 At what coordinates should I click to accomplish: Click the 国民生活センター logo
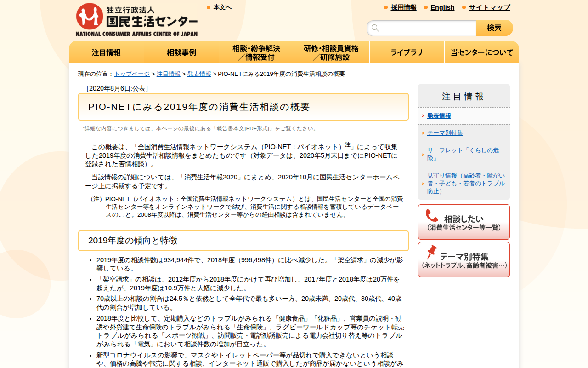point(136,20)
